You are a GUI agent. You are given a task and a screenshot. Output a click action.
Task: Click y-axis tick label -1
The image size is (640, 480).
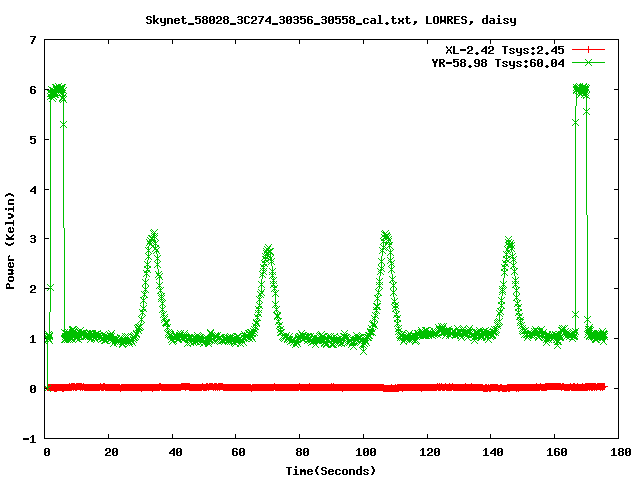point(29,439)
